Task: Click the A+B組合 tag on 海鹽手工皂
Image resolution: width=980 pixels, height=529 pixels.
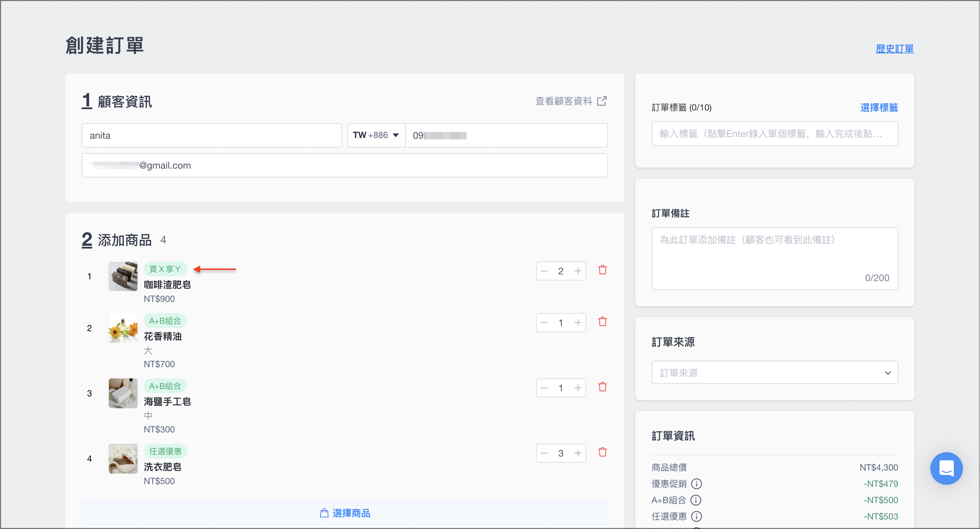Action: click(x=165, y=386)
